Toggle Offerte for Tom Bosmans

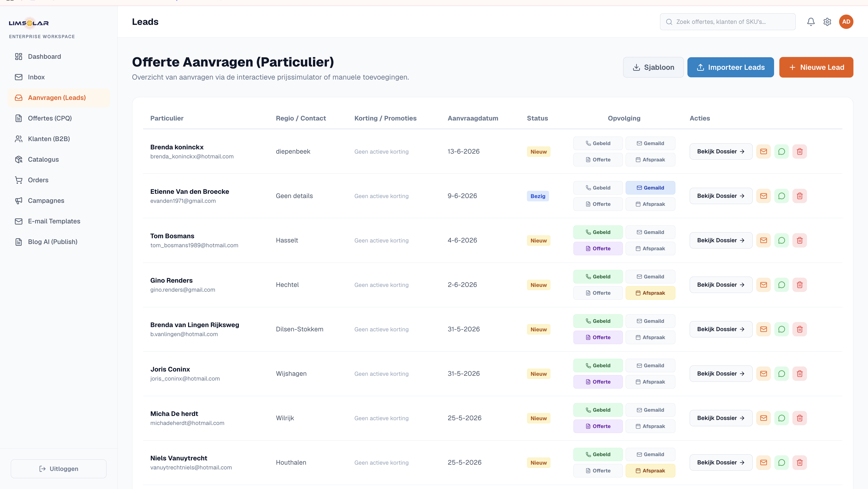point(598,249)
